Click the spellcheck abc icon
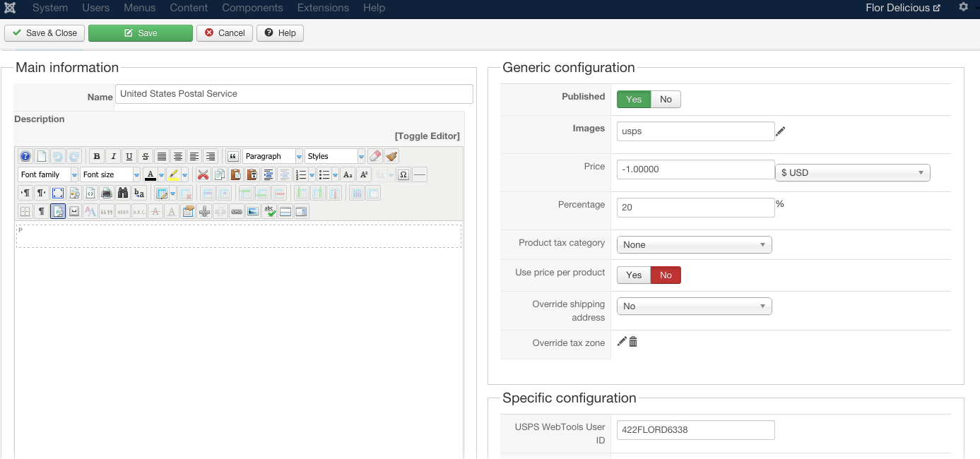Screen dimensions: 980x459 coord(269,211)
